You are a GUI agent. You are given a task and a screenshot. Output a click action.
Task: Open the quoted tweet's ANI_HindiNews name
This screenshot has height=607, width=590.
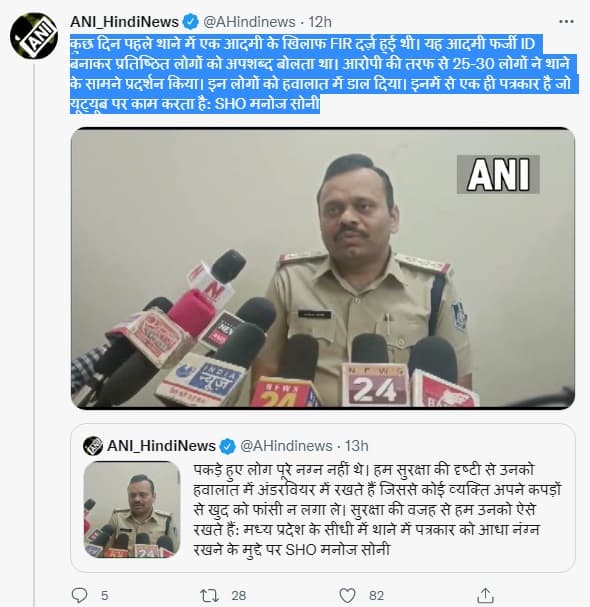pos(161,446)
